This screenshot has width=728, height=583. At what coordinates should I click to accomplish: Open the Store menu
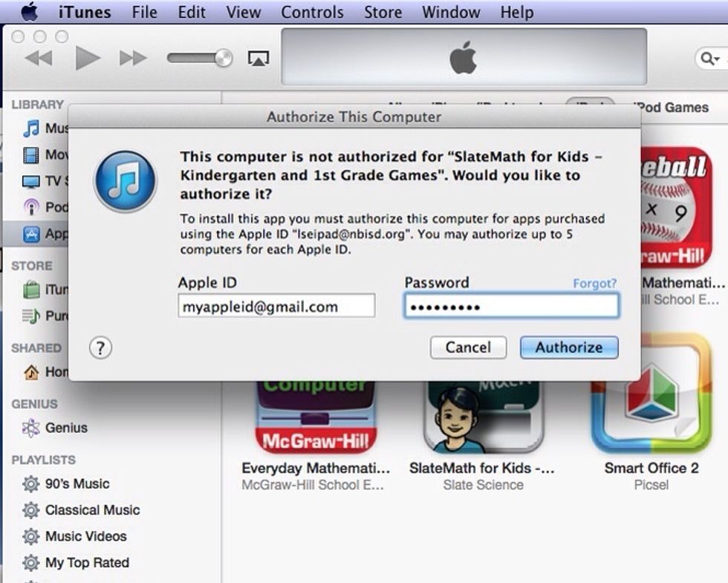tap(383, 12)
